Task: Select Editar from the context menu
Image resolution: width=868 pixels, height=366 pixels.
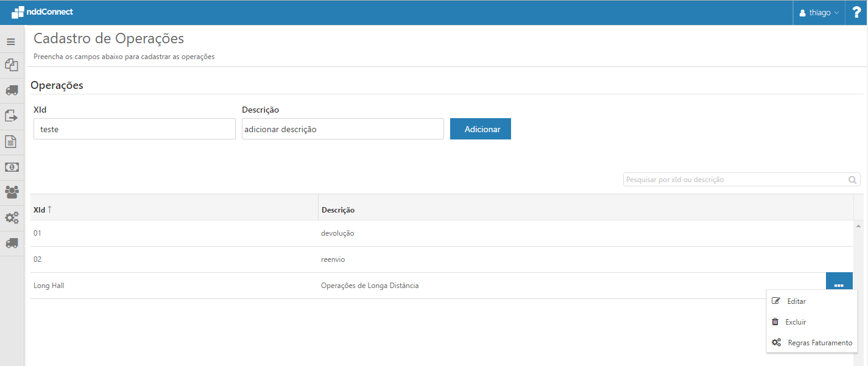Action: pyautogui.click(x=796, y=301)
